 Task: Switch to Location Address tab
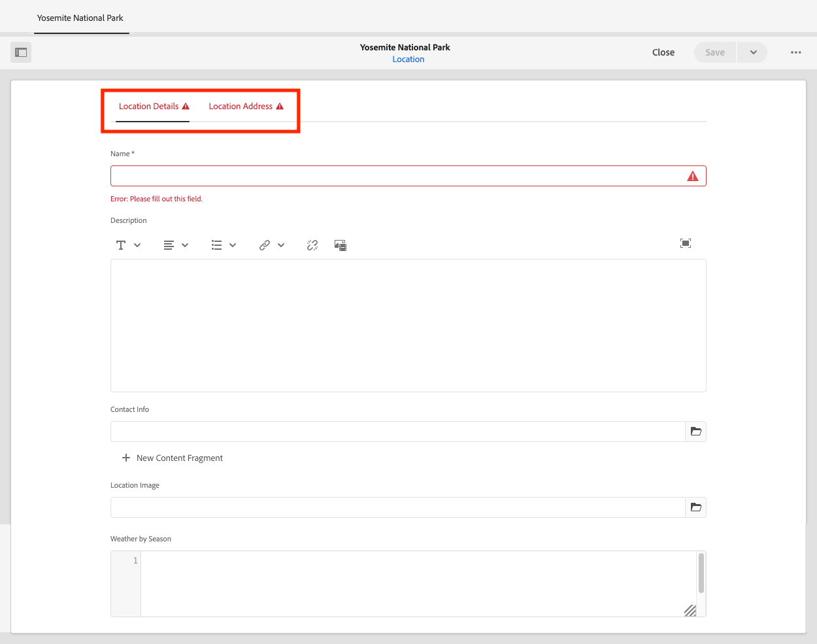(x=246, y=107)
